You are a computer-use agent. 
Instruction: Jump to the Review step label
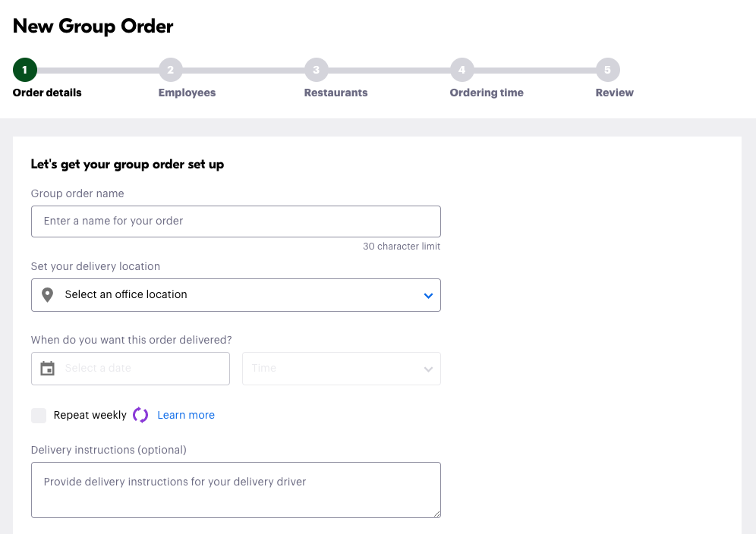(614, 93)
